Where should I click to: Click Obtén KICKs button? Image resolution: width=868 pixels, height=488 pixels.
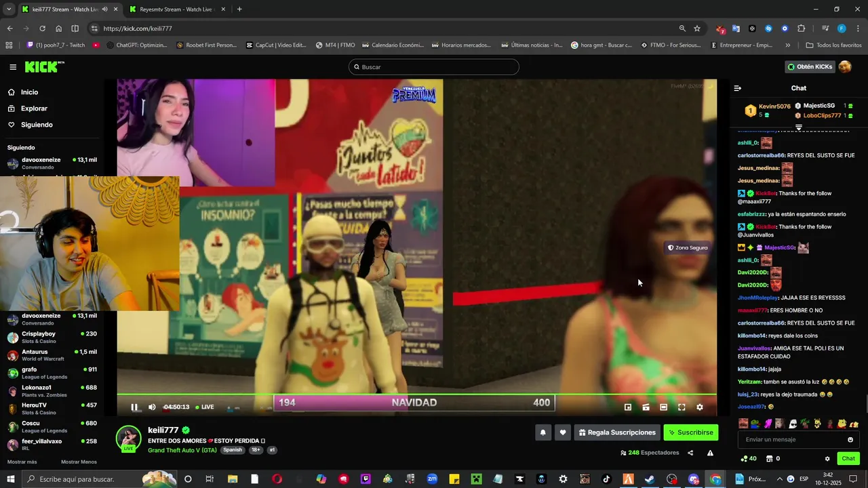[810, 66]
